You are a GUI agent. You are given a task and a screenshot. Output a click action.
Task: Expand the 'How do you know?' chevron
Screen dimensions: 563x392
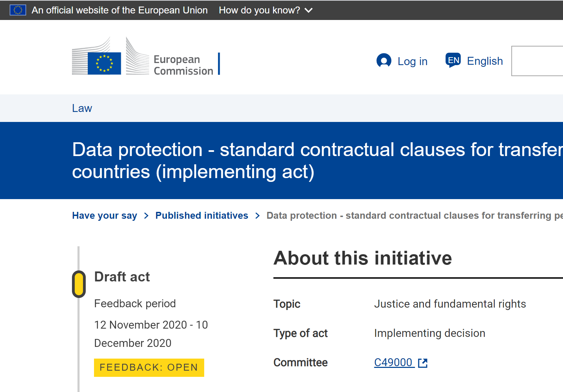tap(309, 10)
